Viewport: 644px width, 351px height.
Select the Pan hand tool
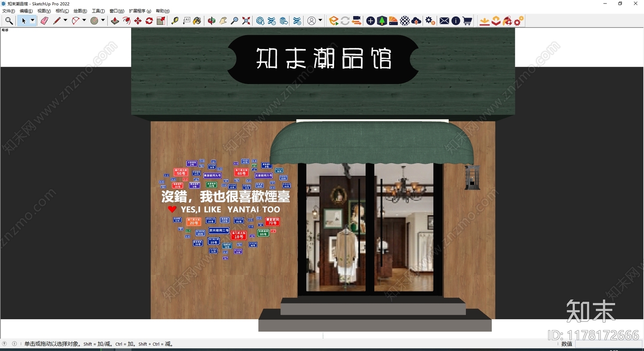click(223, 21)
